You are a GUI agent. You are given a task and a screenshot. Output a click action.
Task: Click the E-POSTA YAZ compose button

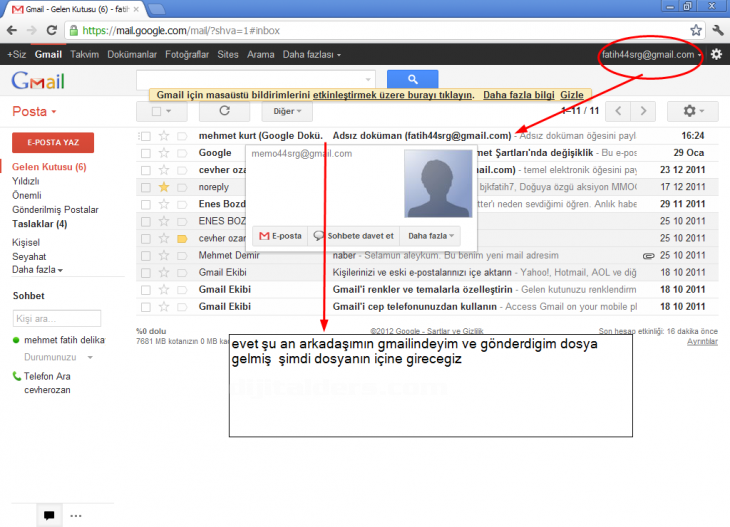[53, 142]
